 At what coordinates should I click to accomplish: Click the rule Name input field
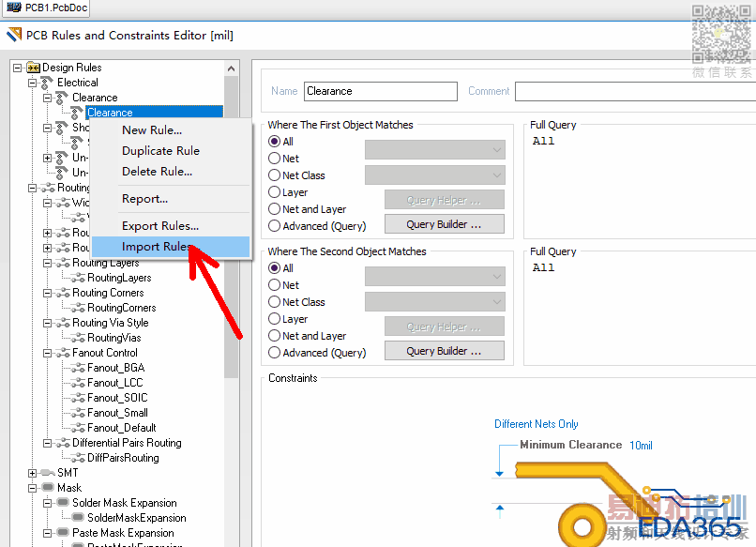381,91
